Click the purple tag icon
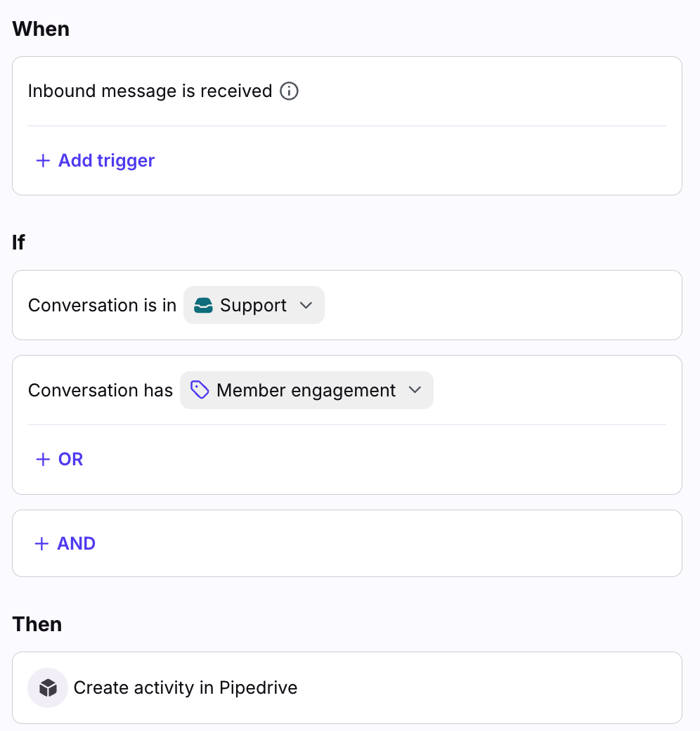 point(200,390)
